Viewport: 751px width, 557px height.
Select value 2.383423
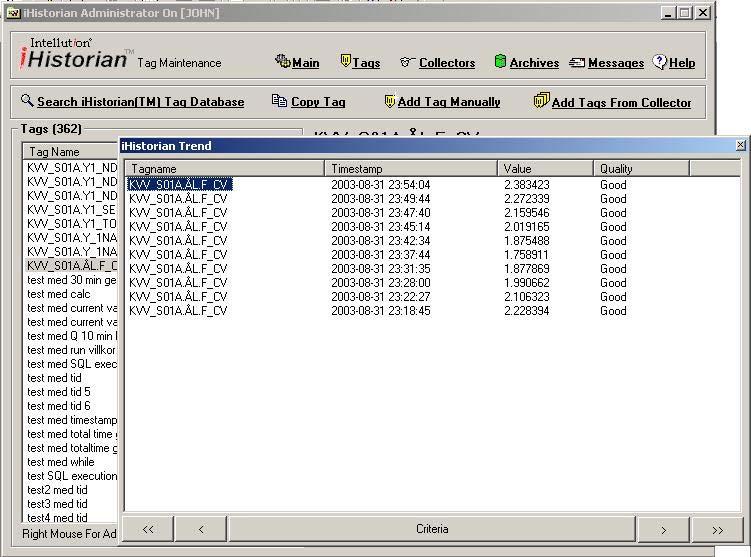point(527,184)
